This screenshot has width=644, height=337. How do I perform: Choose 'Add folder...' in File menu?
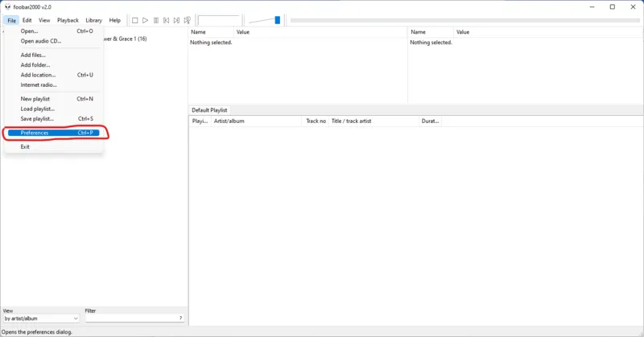click(35, 65)
